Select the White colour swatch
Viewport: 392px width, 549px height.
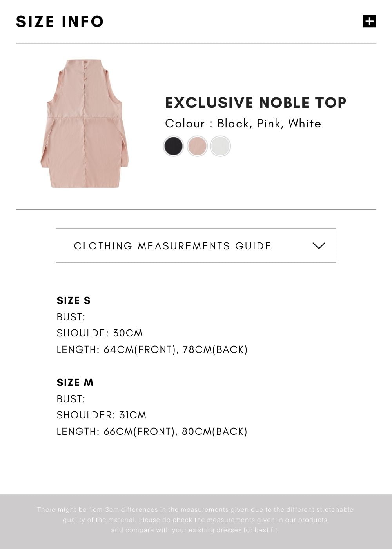(x=220, y=146)
